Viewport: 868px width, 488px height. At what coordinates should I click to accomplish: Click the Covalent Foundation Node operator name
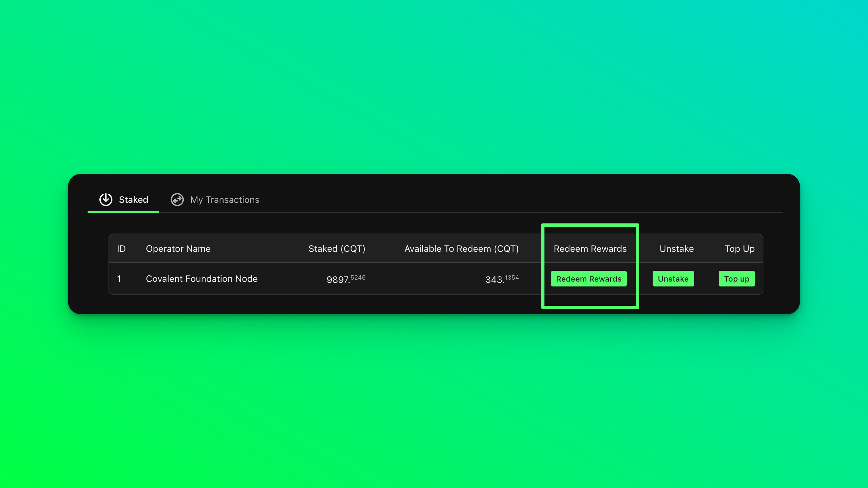(x=202, y=279)
